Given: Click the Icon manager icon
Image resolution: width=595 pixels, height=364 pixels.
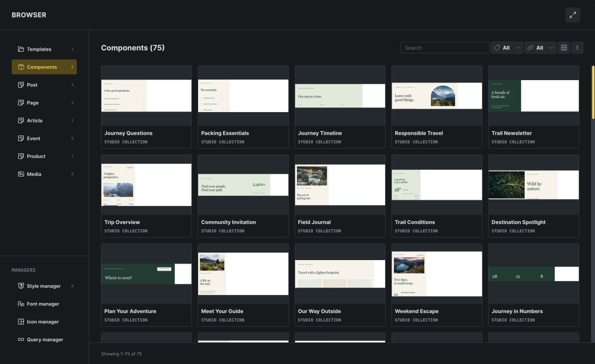Looking at the screenshot, I should click(21, 322).
